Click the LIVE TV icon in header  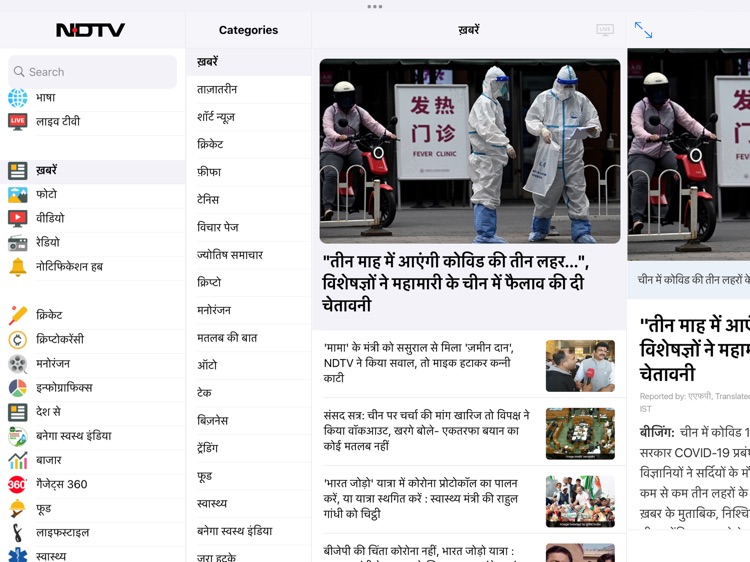point(605,30)
